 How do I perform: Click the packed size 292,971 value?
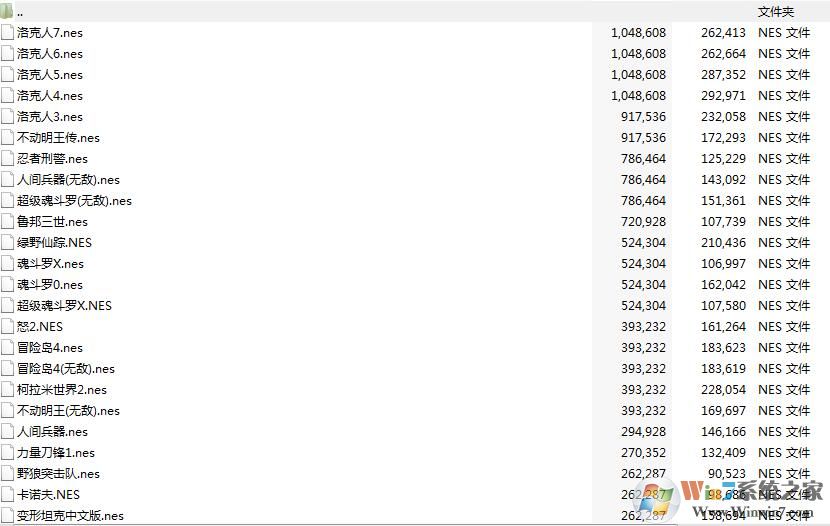pos(724,96)
